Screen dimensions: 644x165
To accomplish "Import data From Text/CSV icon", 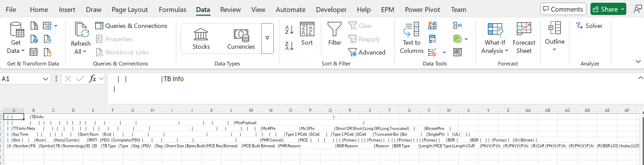I will tap(34, 26).
